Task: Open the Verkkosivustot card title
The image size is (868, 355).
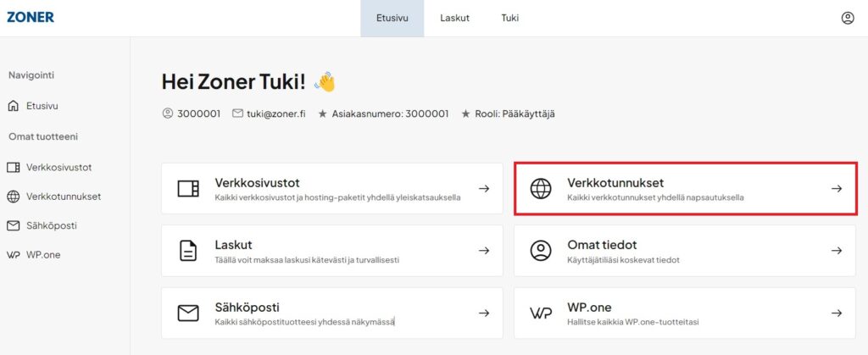Action: pos(257,182)
